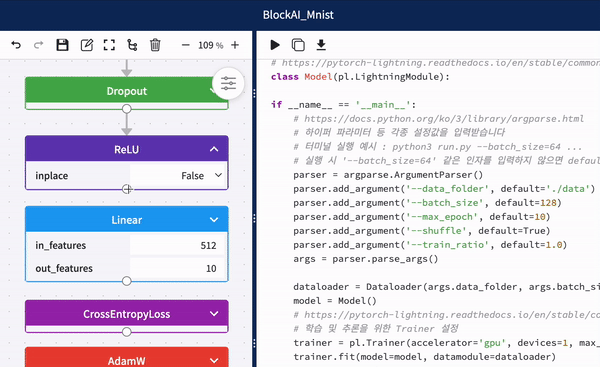Zoom in with the plus icon
This screenshot has width=600, height=367.
[x=235, y=45]
